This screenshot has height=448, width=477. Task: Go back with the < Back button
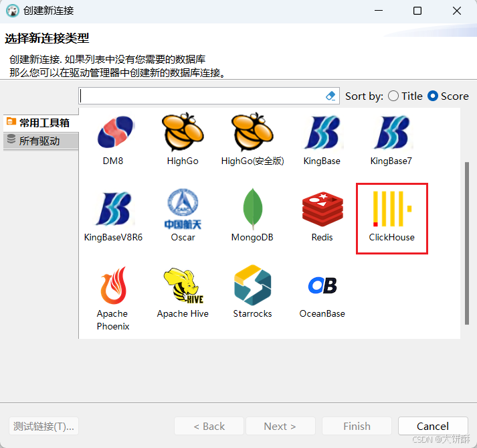coord(209,426)
